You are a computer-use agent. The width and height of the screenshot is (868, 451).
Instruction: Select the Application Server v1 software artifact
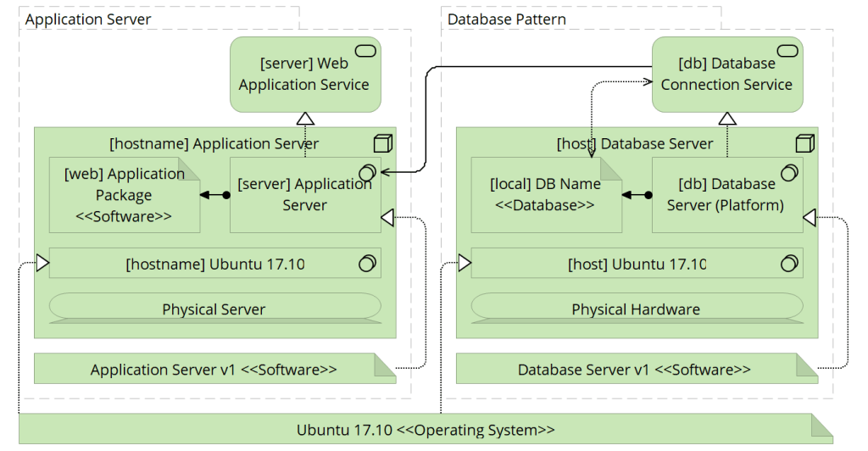[214, 370]
